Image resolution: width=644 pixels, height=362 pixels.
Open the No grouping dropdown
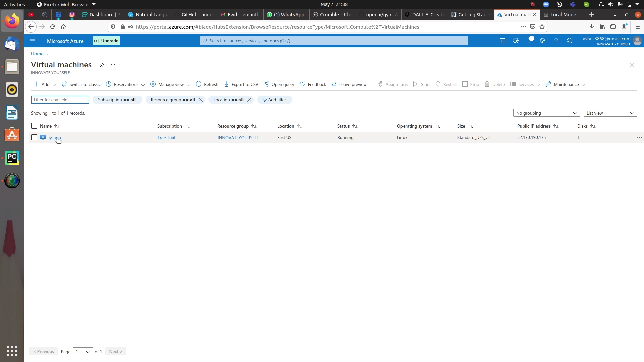pyautogui.click(x=547, y=113)
